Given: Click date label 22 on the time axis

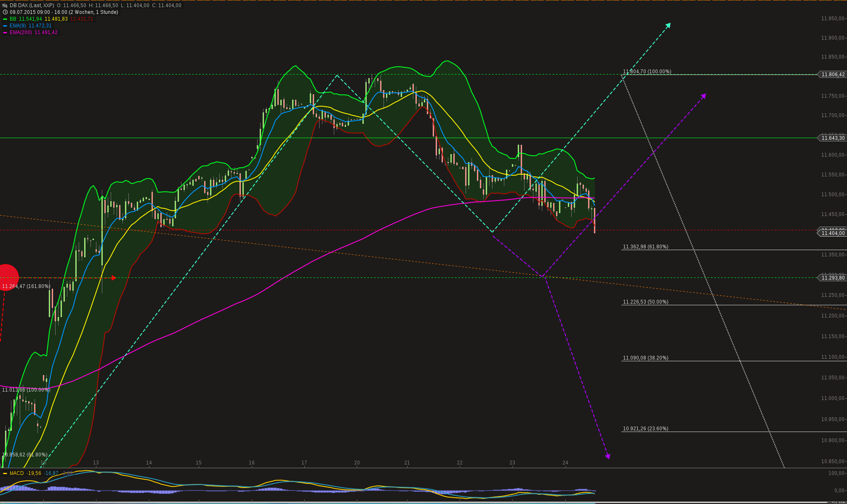Looking at the screenshot, I should tap(460, 463).
